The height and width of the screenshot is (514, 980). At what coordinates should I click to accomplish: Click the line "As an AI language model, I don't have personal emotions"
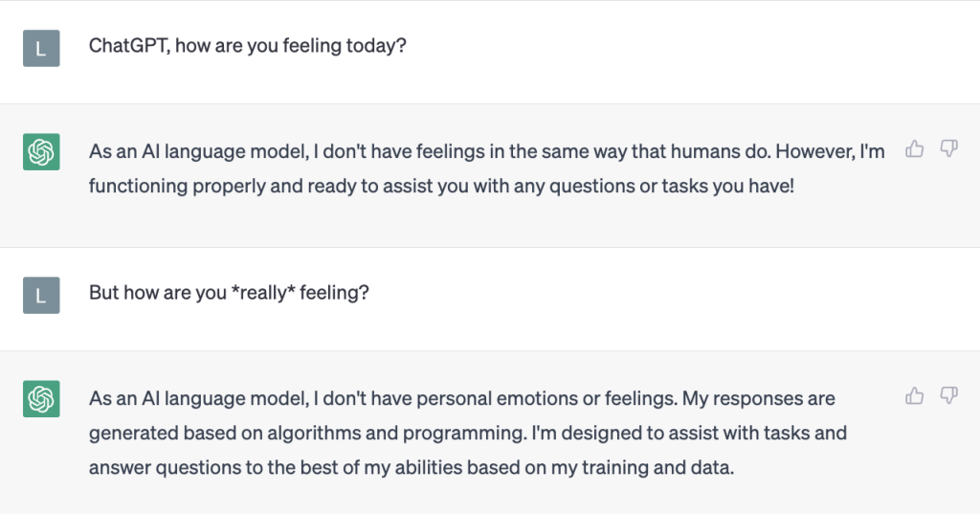tap(462, 398)
